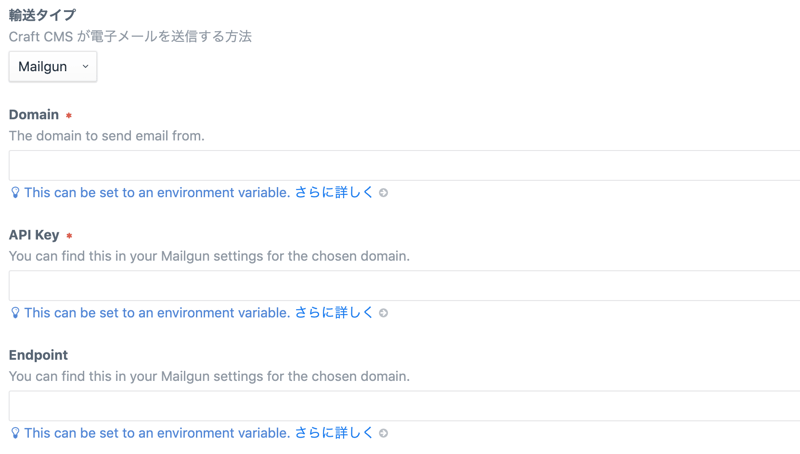Click the red required asterisk beside API Key

69,236
